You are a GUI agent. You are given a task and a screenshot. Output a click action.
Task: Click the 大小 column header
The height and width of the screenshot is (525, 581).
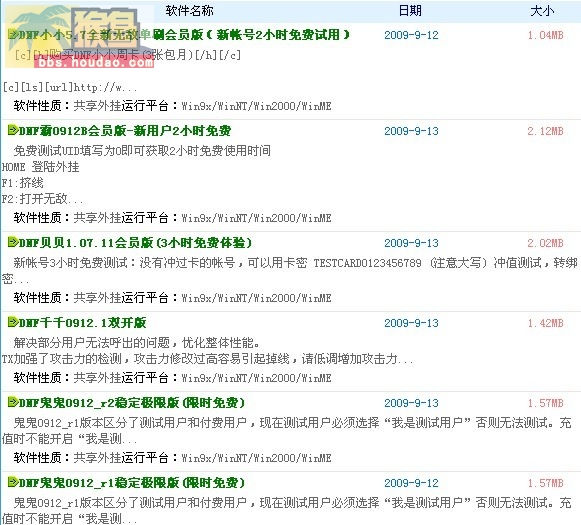(x=542, y=10)
